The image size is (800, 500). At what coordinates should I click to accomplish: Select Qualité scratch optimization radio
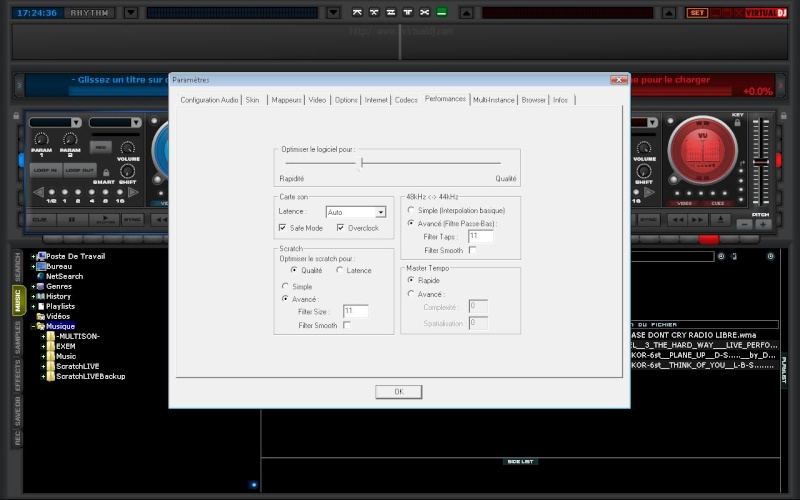(x=294, y=270)
